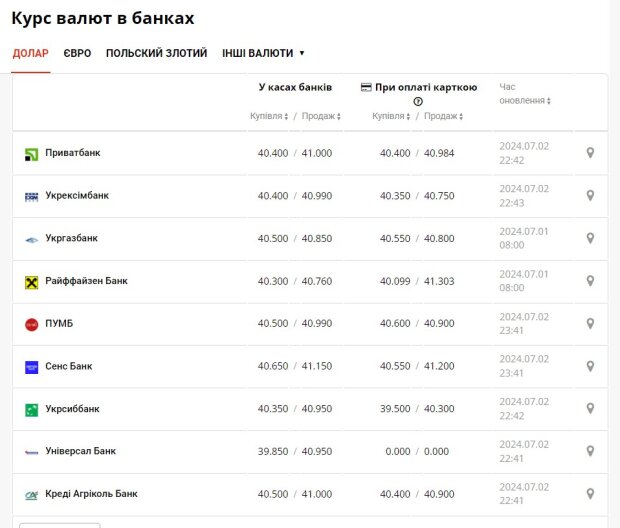Sort by Продаж in У касах банків

pos(321,116)
